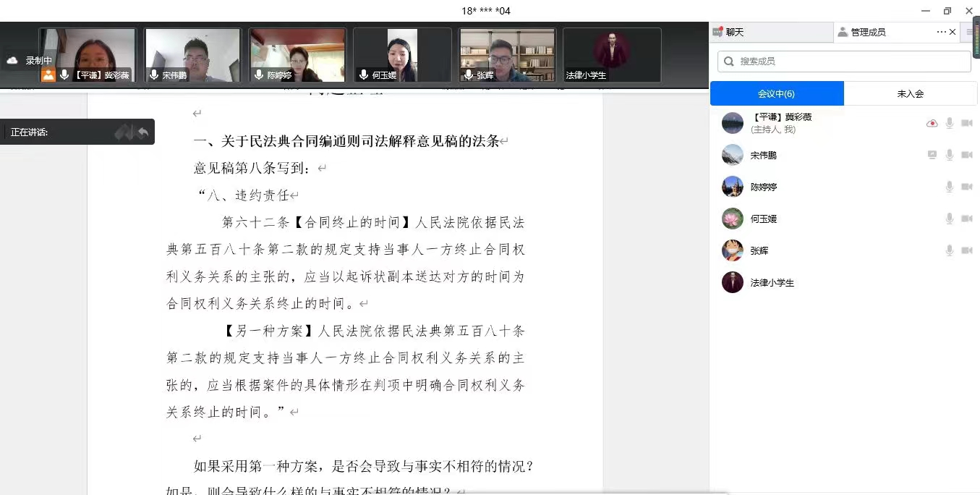The height and width of the screenshot is (495, 980).
Task: Click the mic icon on 宋伟鹏's video tile
Action: point(154,75)
